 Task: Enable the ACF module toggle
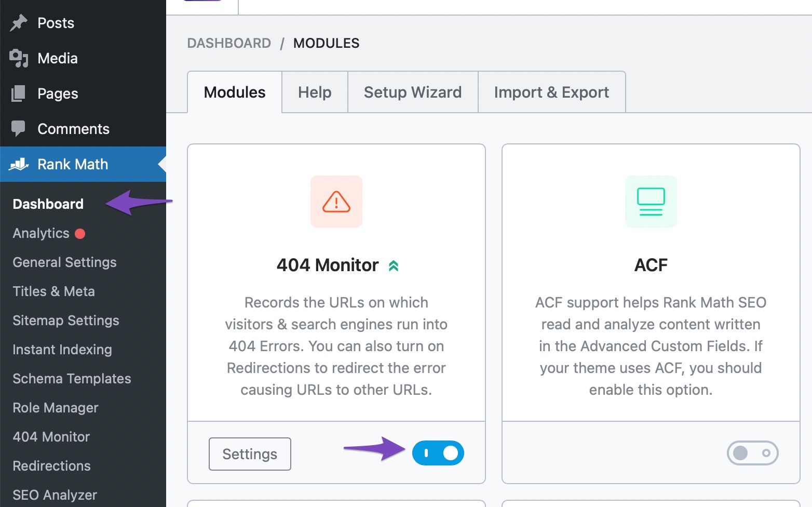coord(752,452)
